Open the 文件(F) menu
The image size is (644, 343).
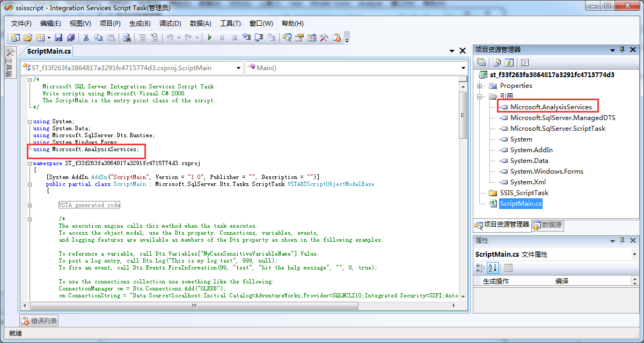click(21, 24)
